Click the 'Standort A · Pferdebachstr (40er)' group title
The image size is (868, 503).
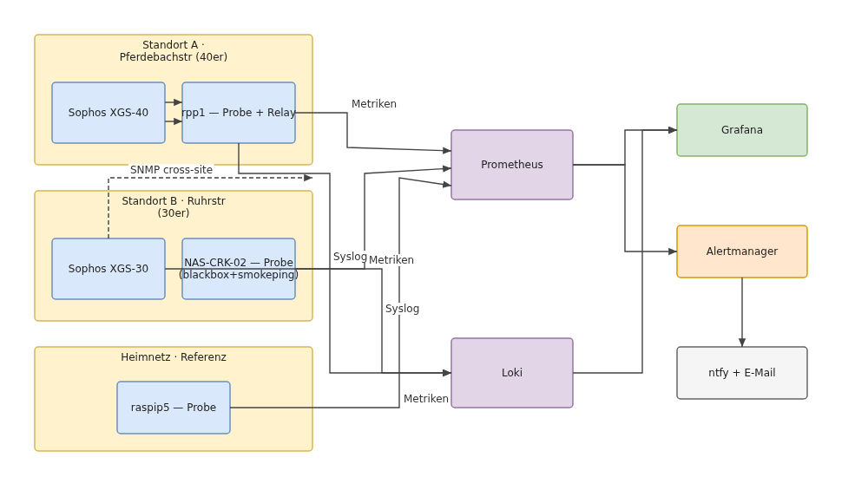coord(174,51)
